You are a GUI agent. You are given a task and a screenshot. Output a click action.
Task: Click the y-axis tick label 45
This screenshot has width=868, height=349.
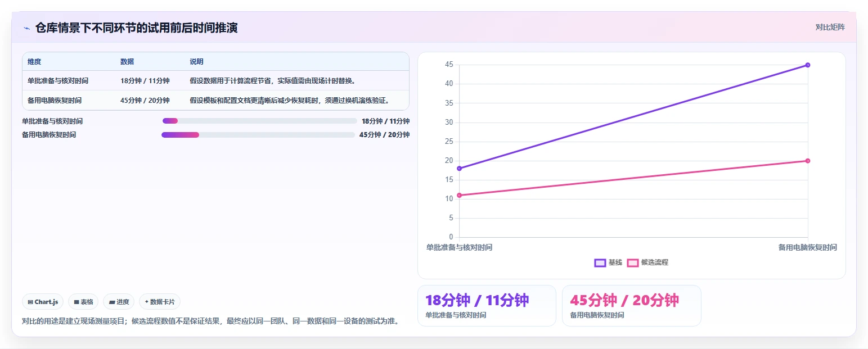(449, 65)
